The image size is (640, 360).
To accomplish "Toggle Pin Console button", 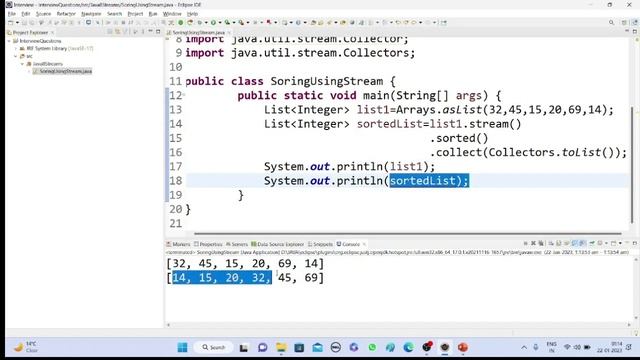I will pos(592,243).
